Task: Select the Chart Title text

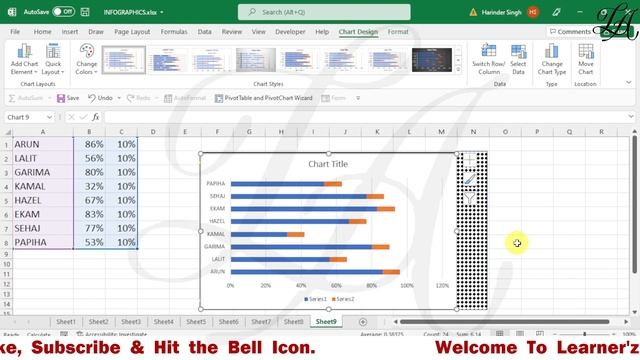Action: tap(328, 164)
